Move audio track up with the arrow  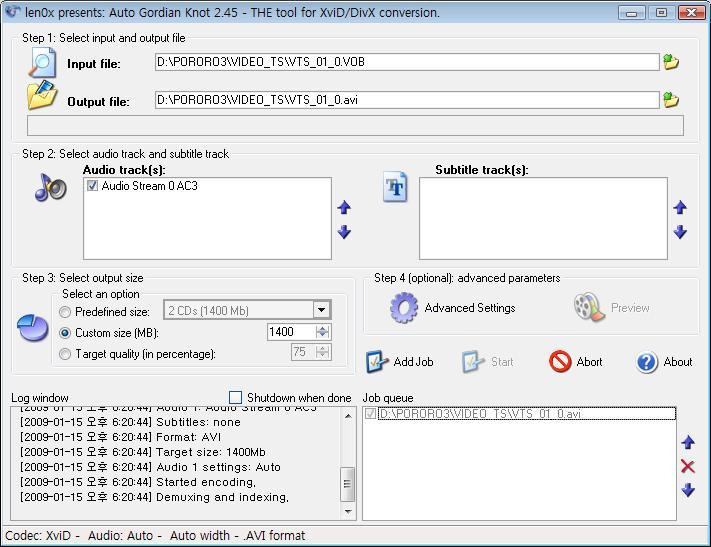[x=344, y=208]
